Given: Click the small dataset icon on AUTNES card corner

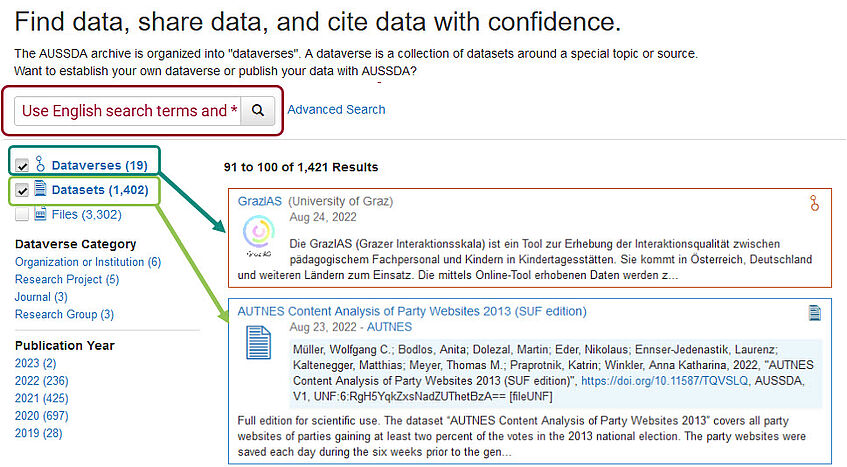Looking at the screenshot, I should pyautogui.click(x=815, y=313).
